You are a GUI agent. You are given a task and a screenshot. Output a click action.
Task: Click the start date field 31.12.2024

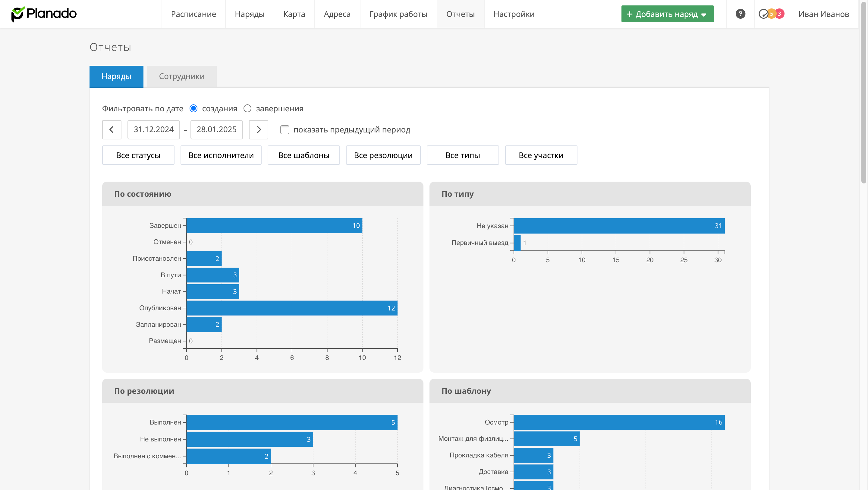(x=153, y=129)
